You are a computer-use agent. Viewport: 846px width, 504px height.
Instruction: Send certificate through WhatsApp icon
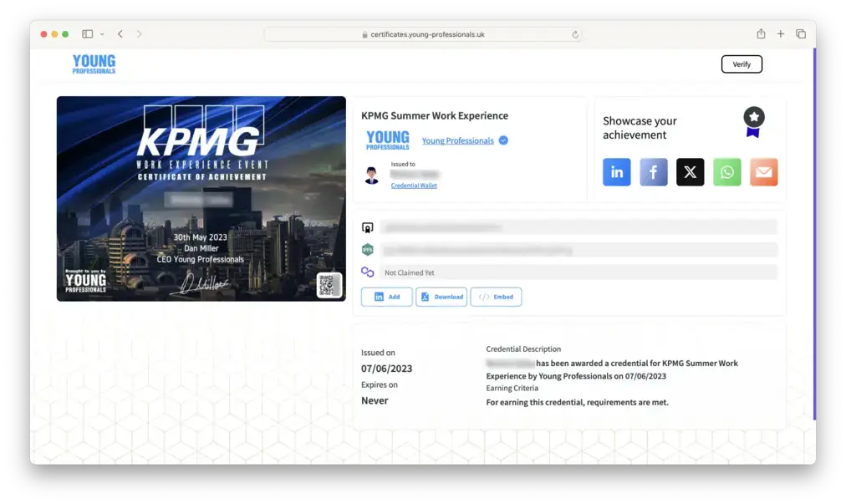click(726, 172)
